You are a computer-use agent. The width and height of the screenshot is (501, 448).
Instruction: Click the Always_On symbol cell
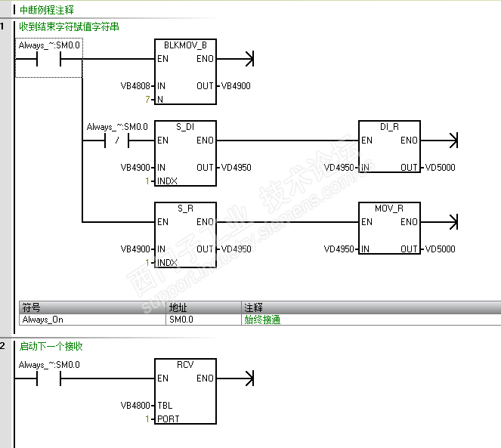[x=92, y=320]
